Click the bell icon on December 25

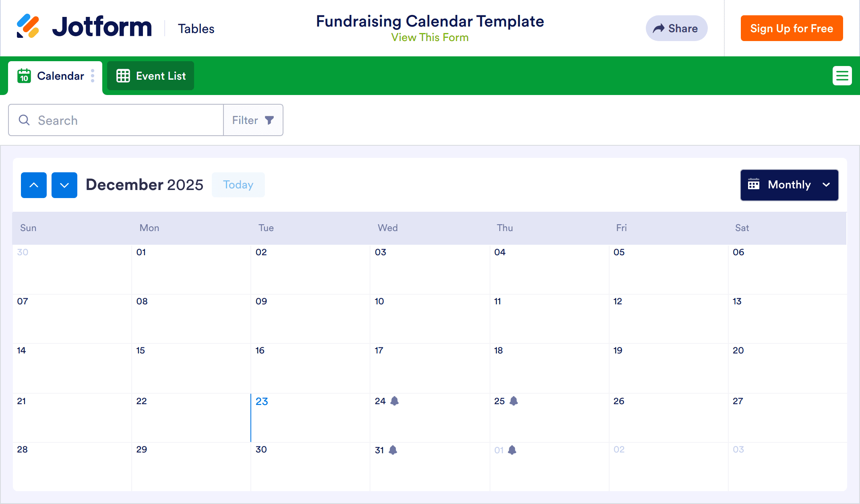point(514,401)
